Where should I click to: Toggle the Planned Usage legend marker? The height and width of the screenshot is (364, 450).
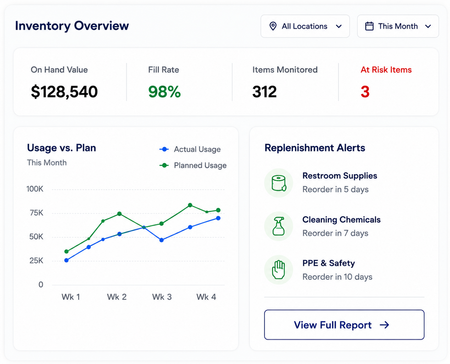click(164, 165)
